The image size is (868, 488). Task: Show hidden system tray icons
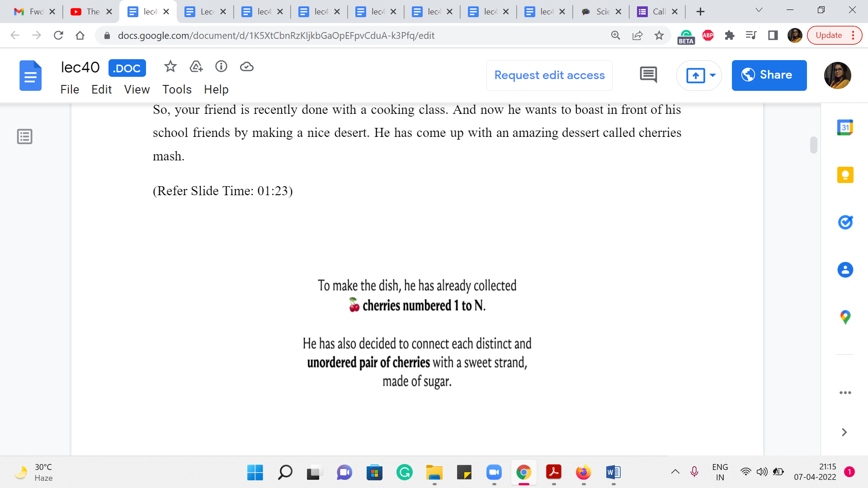[675, 472]
